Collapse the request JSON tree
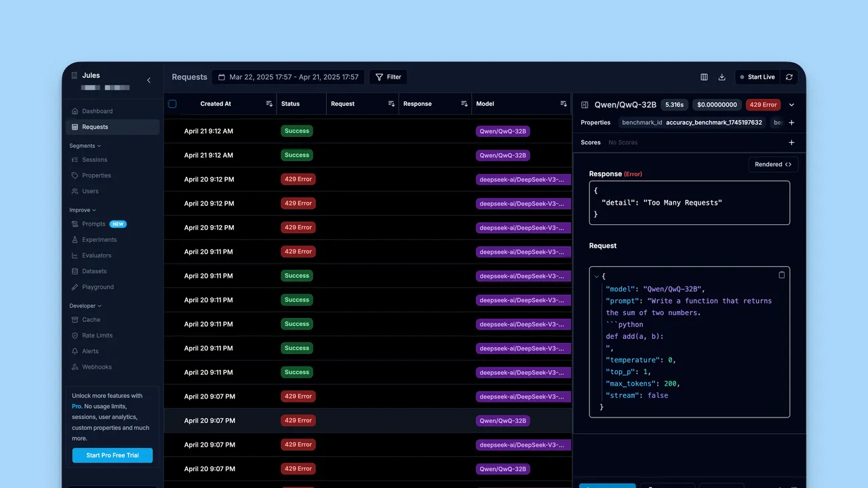The image size is (868, 488). coord(596,277)
